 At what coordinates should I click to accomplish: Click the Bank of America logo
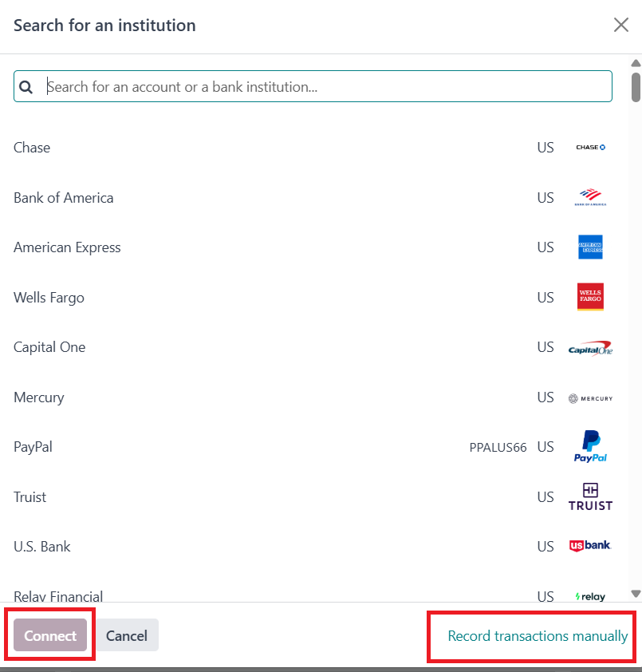[590, 198]
